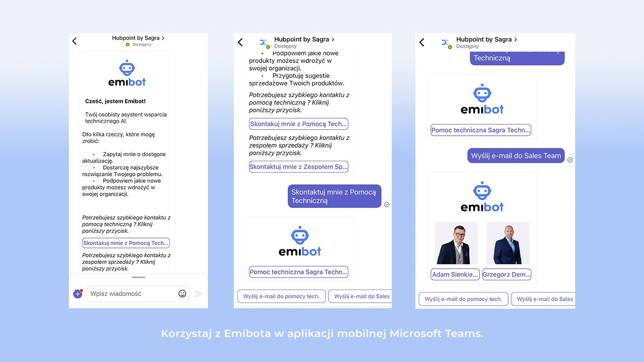This screenshot has width=644, height=362.
Task: Open the emoji picker in message field
Action: coord(182,294)
